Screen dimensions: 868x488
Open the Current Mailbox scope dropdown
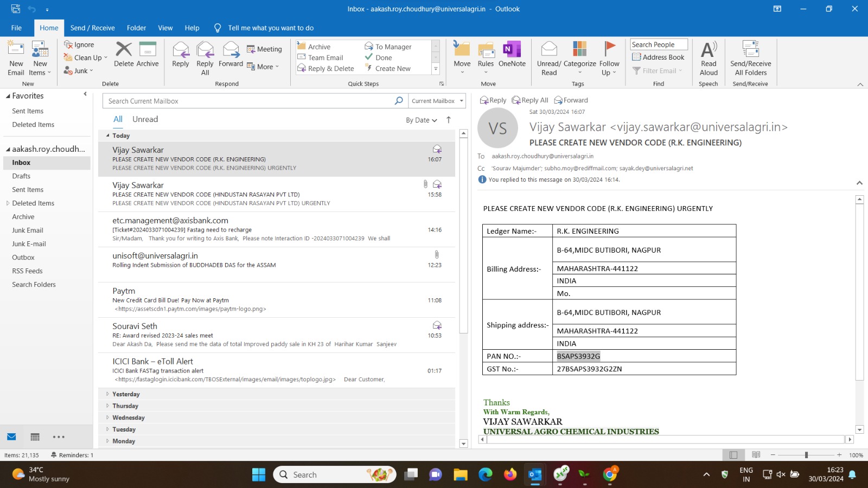click(x=438, y=101)
